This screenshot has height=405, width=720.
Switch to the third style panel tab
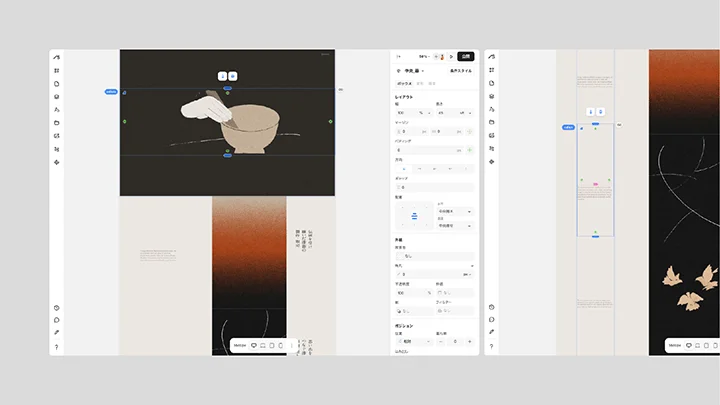(x=432, y=84)
